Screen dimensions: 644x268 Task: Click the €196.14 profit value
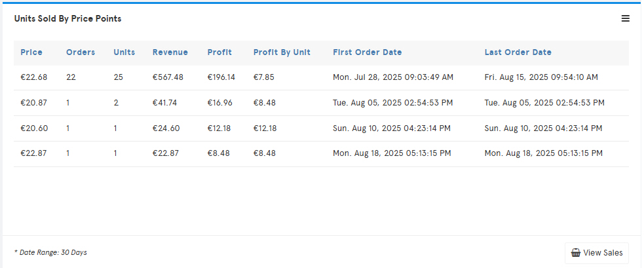pyautogui.click(x=221, y=77)
